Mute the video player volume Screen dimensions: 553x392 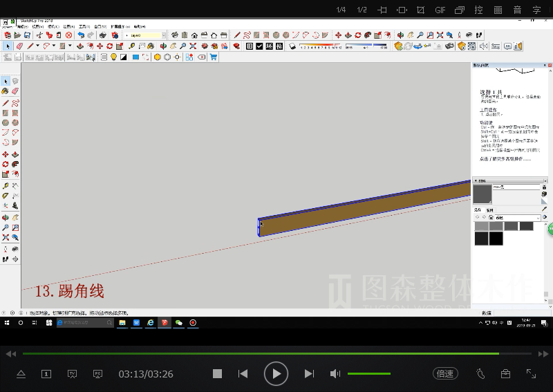click(335, 373)
